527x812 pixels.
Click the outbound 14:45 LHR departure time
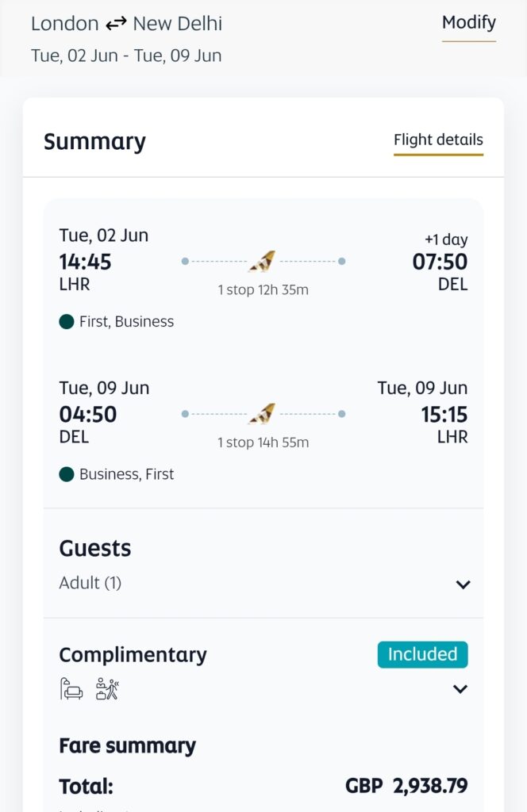click(85, 262)
